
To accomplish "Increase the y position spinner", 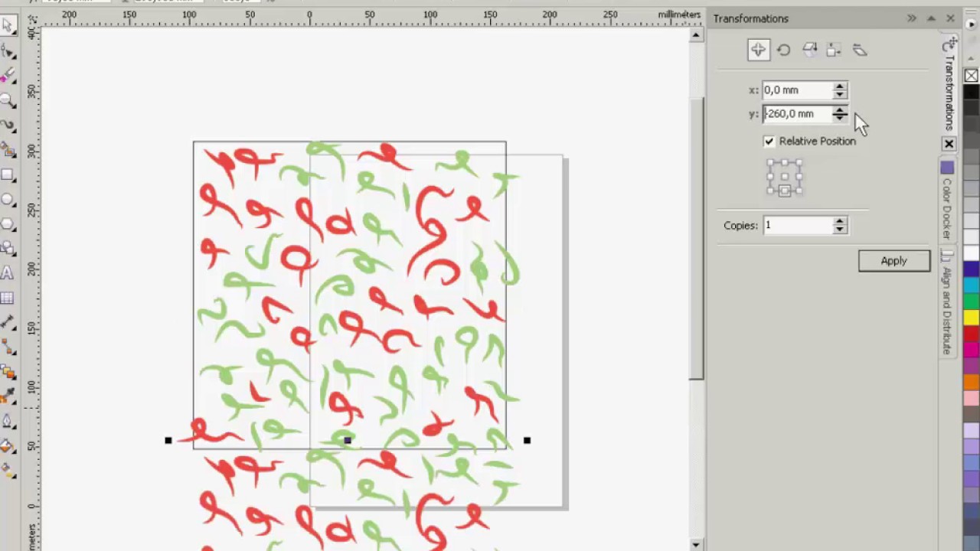I will coord(840,109).
